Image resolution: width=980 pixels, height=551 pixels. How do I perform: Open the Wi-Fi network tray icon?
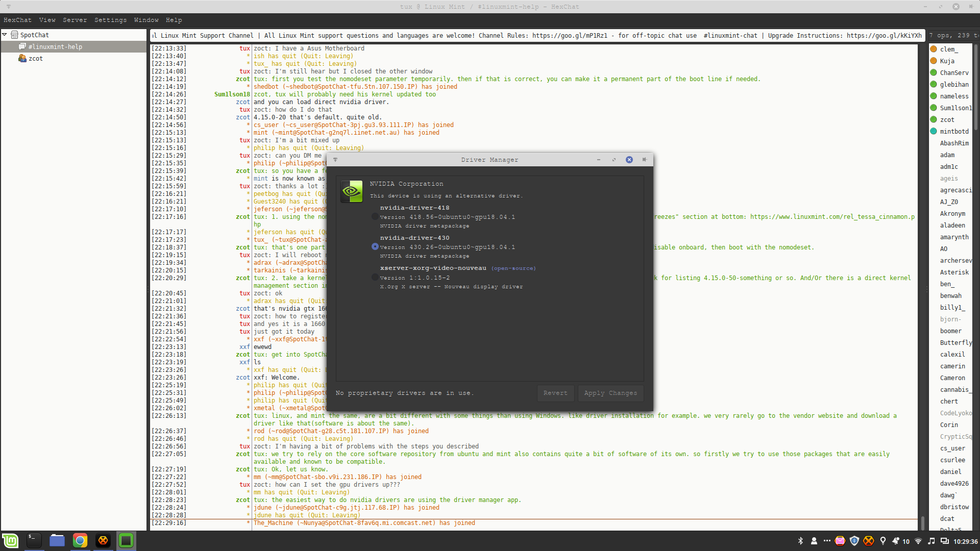pos(918,541)
